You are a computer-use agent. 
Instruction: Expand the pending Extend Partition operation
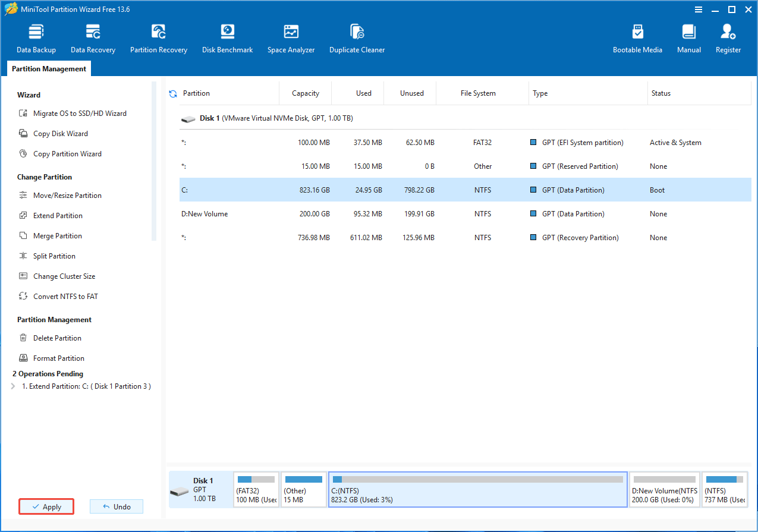[13, 386]
